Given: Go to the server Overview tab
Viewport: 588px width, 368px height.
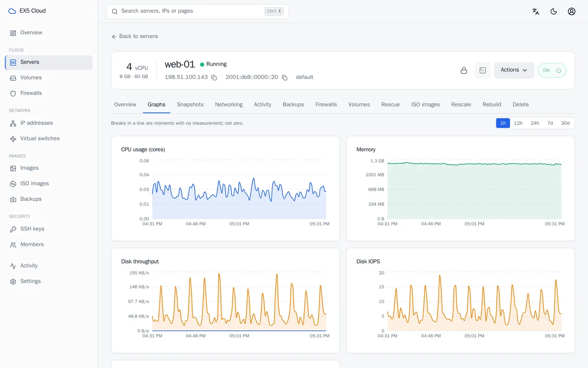Looking at the screenshot, I should tap(125, 105).
